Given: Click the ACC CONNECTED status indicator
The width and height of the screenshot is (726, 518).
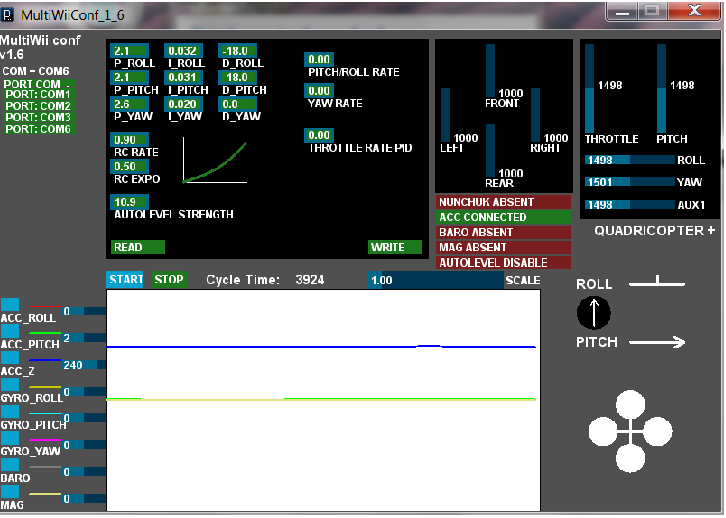Looking at the screenshot, I should coord(503,217).
